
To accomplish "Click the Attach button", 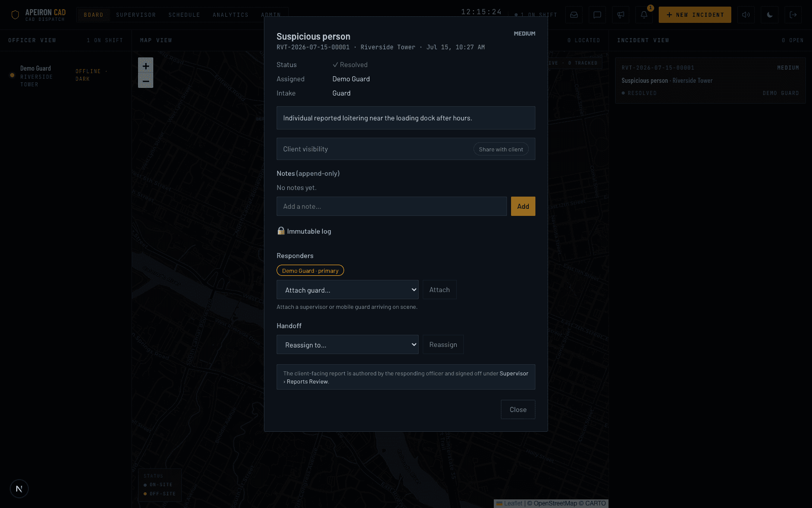I will (x=439, y=290).
